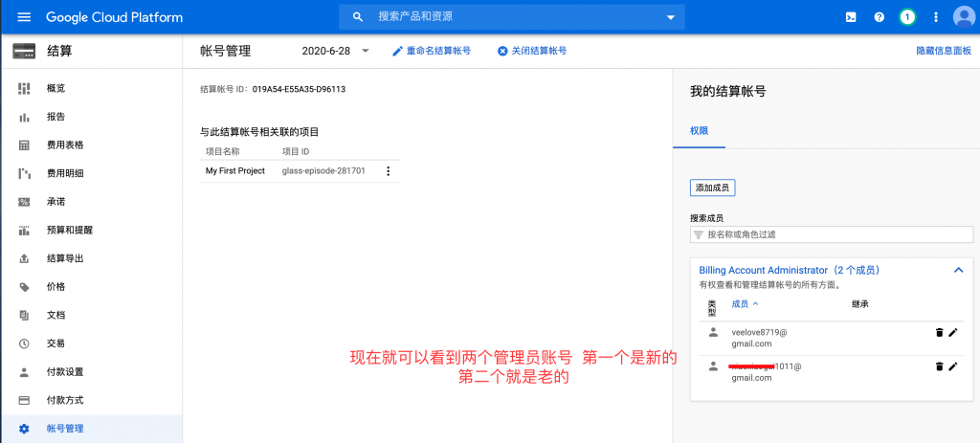The width and height of the screenshot is (980, 443).
Task: Click the 文档 documents icon
Action: tap(24, 315)
